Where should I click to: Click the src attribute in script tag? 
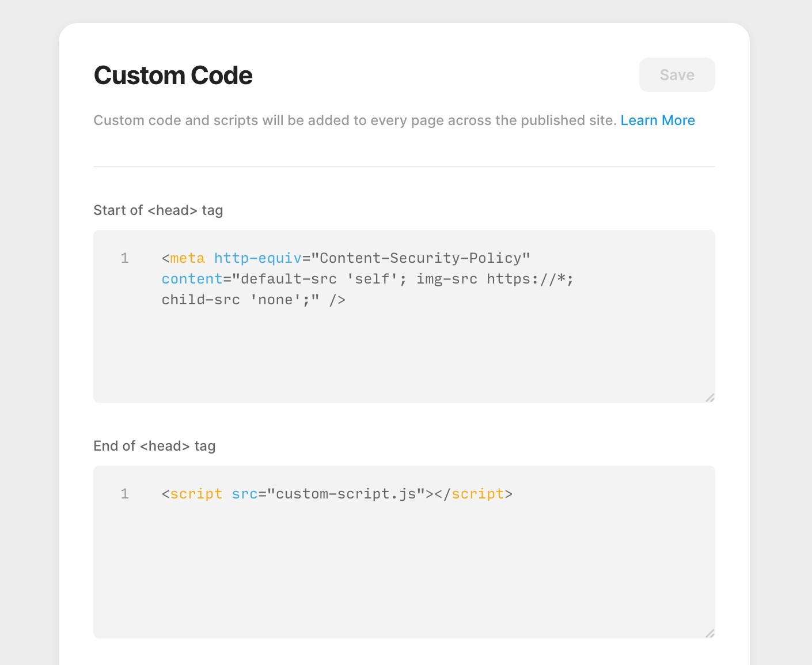(244, 494)
